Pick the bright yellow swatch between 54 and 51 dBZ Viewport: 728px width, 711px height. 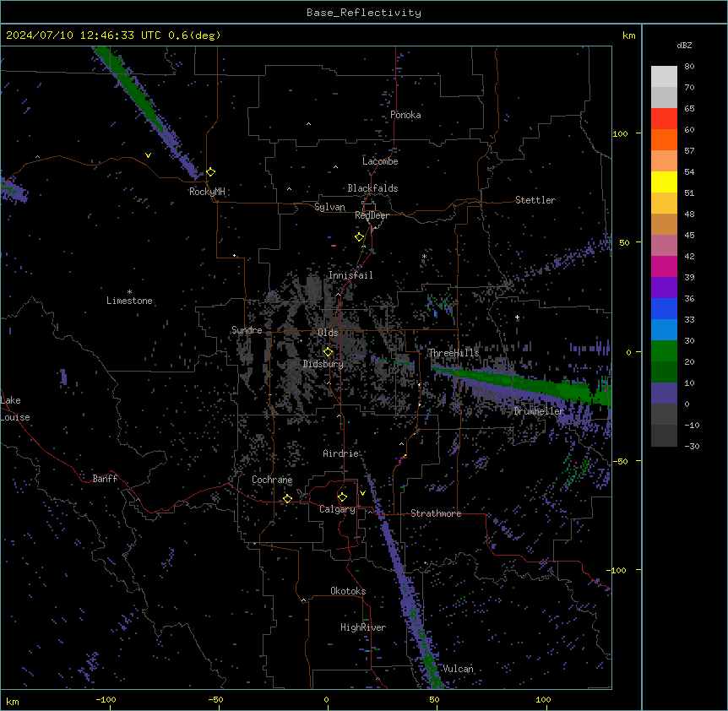pos(664,182)
